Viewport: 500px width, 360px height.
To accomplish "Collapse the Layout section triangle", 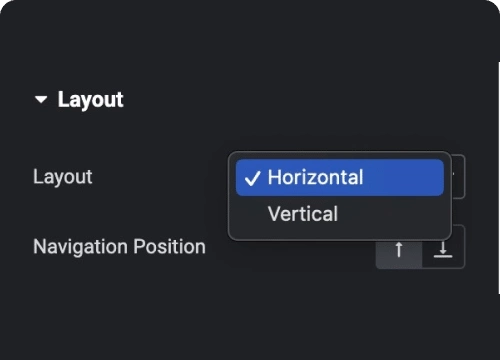I will click(41, 99).
